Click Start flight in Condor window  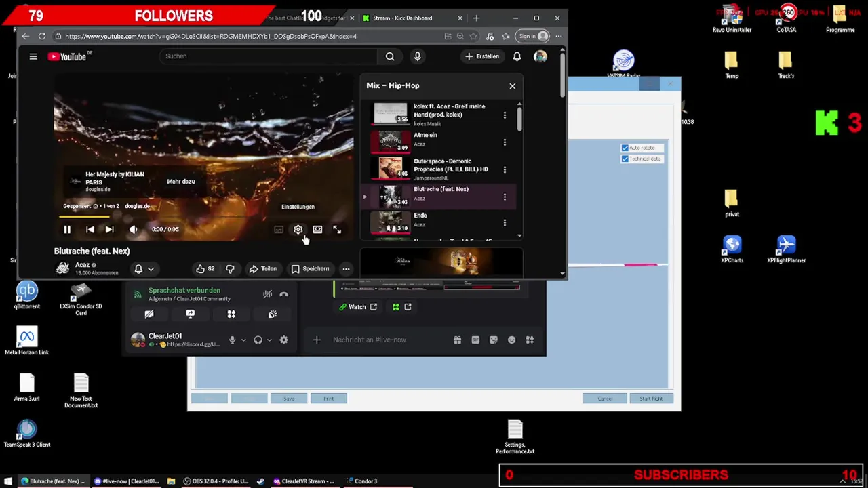pos(651,399)
